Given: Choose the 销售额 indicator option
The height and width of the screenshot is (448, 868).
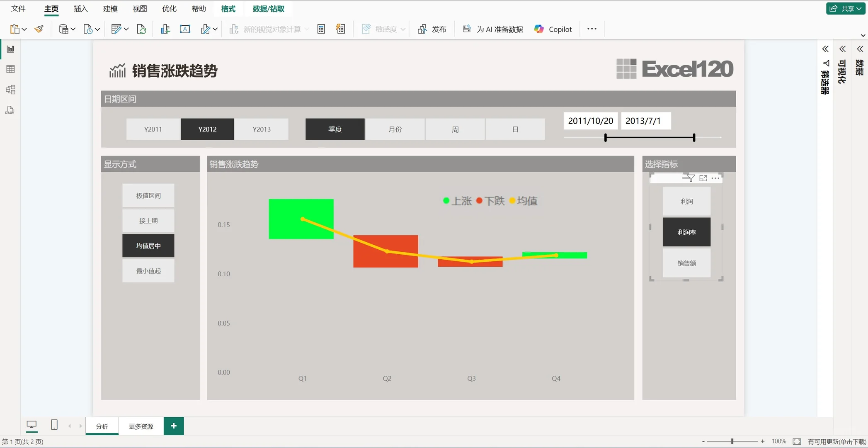Looking at the screenshot, I should point(686,263).
